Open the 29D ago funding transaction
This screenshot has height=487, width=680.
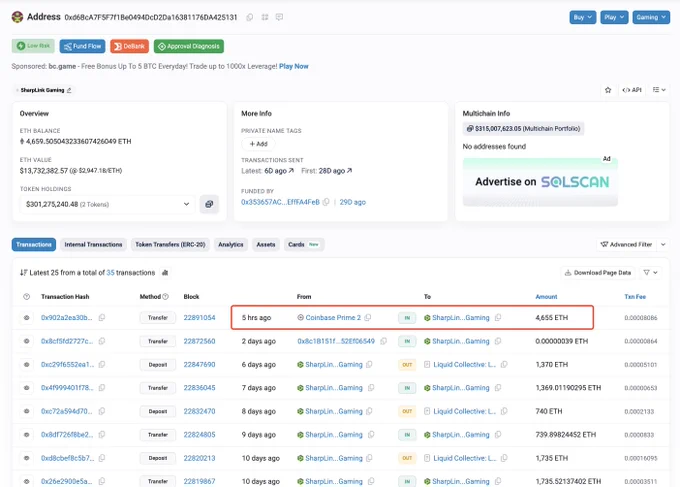tap(352, 202)
